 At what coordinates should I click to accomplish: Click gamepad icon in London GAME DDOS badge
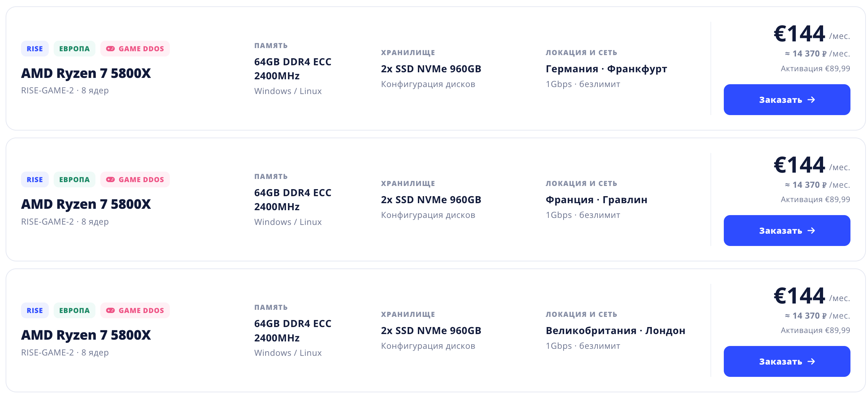click(111, 311)
